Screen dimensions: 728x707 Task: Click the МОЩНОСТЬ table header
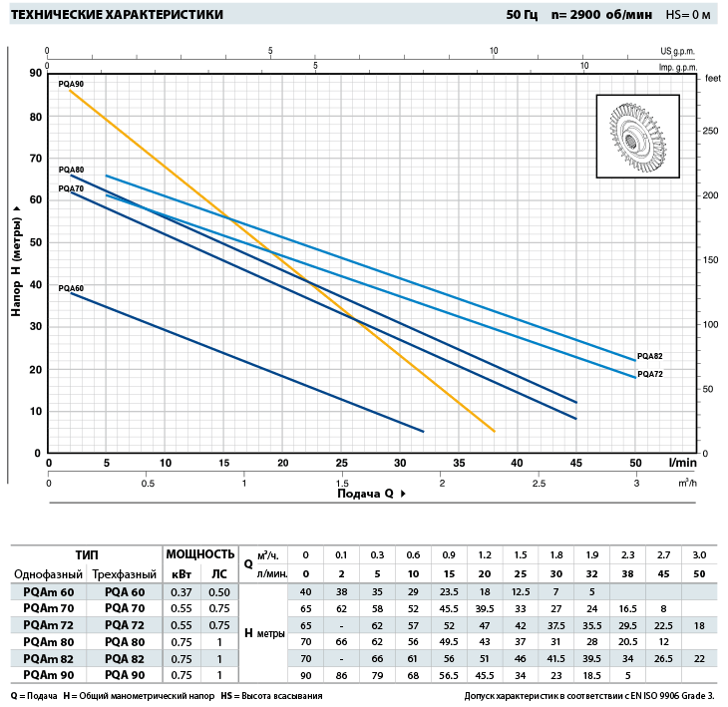[x=199, y=553]
